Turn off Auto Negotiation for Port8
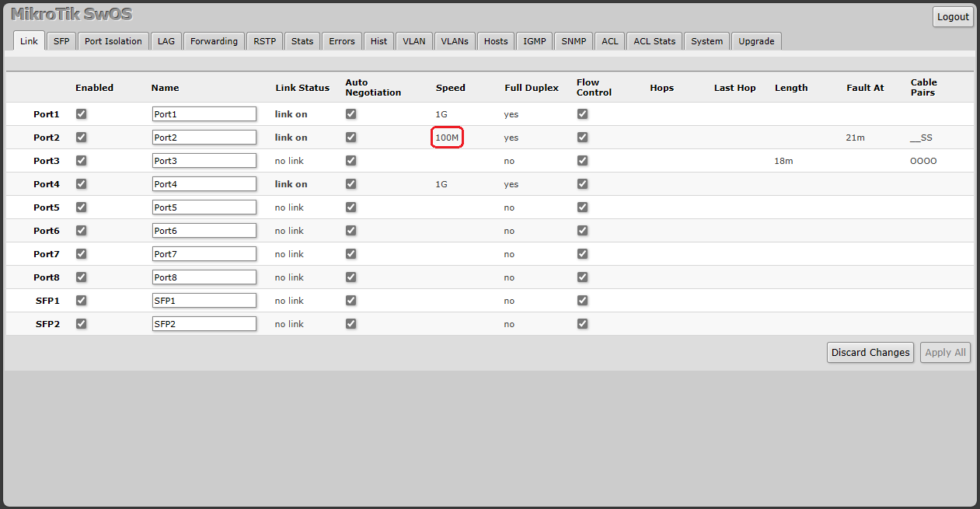The height and width of the screenshot is (509, 980). pyautogui.click(x=351, y=277)
